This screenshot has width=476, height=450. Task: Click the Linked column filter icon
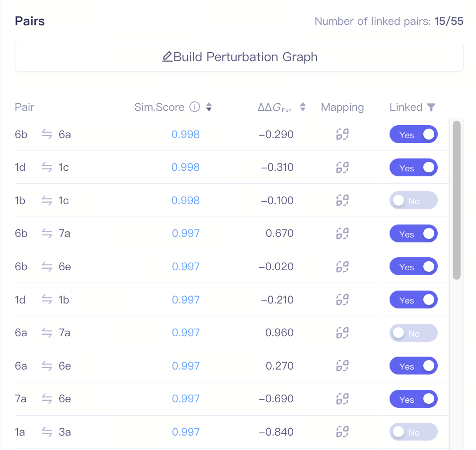[431, 107]
